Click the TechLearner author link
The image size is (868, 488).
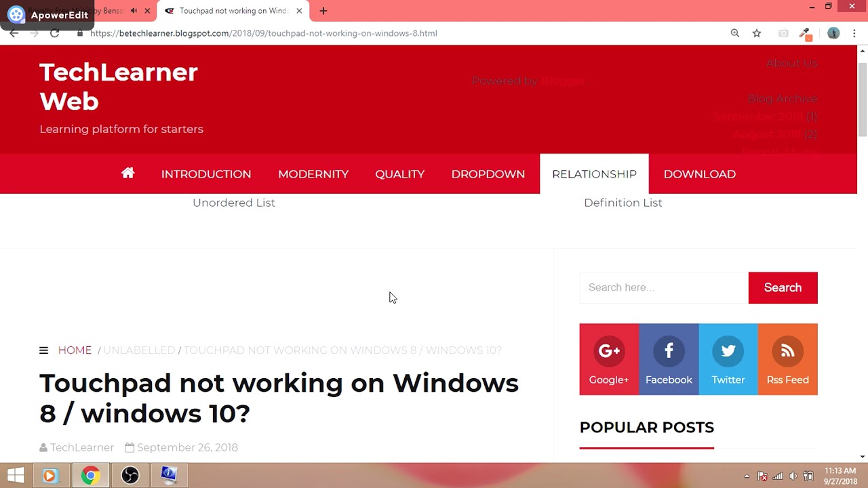pyautogui.click(x=82, y=447)
